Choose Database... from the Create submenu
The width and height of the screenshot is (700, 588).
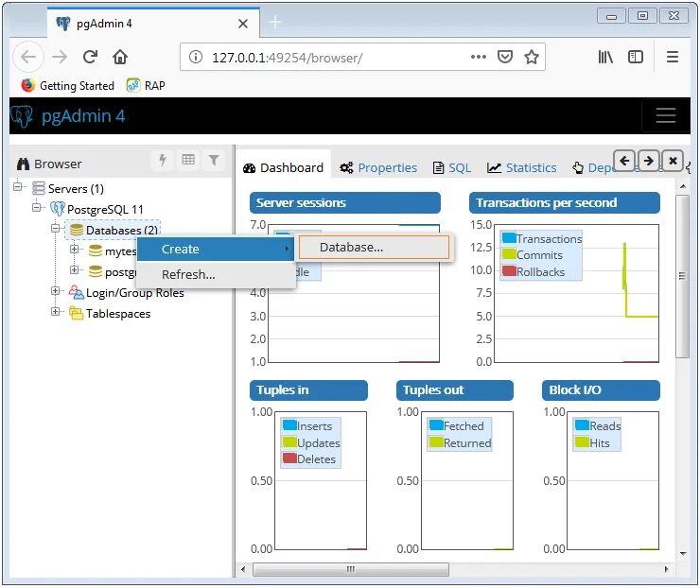pos(374,247)
